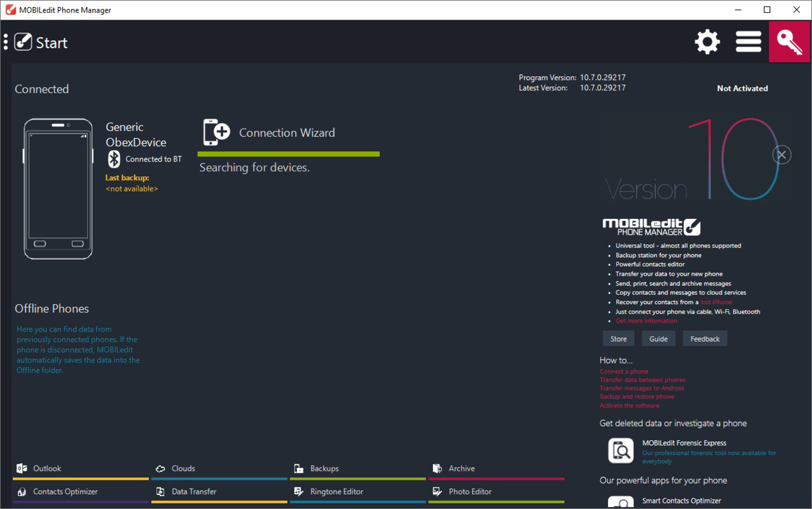The image size is (812, 509).
Task: Click the red activation key icon
Action: click(x=789, y=42)
